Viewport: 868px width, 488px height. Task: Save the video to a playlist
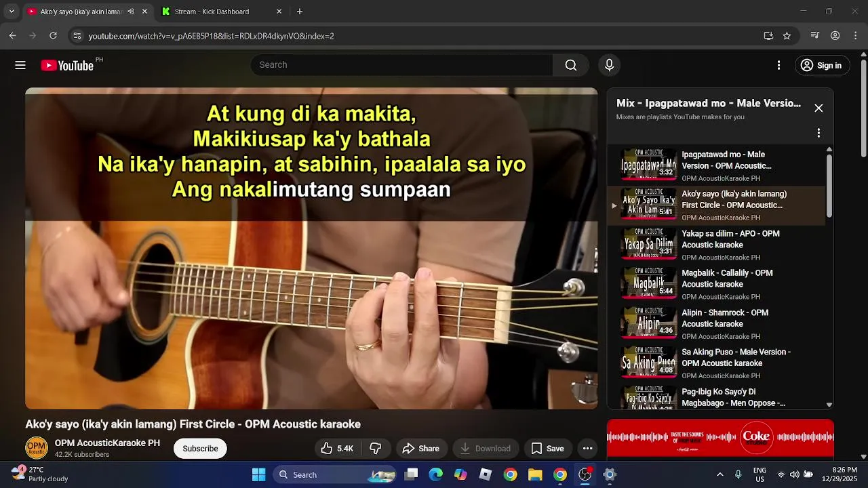coord(547,449)
